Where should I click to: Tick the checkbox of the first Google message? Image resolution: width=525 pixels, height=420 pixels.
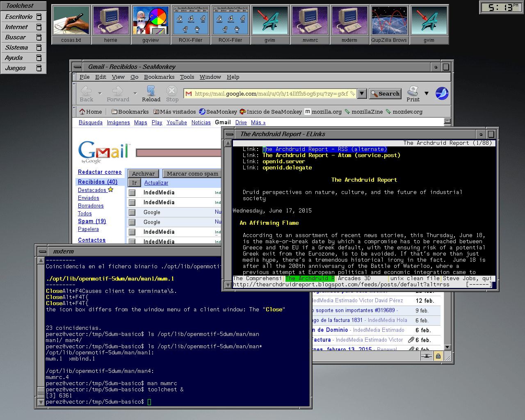coord(132,212)
